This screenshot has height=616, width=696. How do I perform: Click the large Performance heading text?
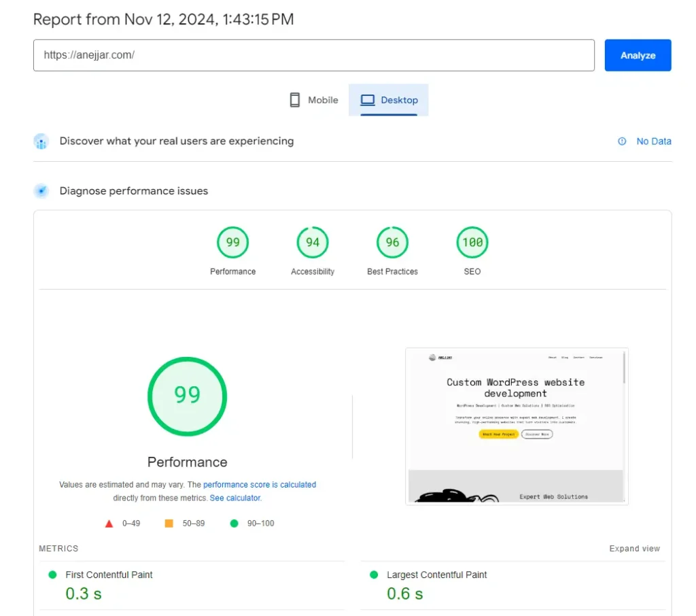click(188, 462)
